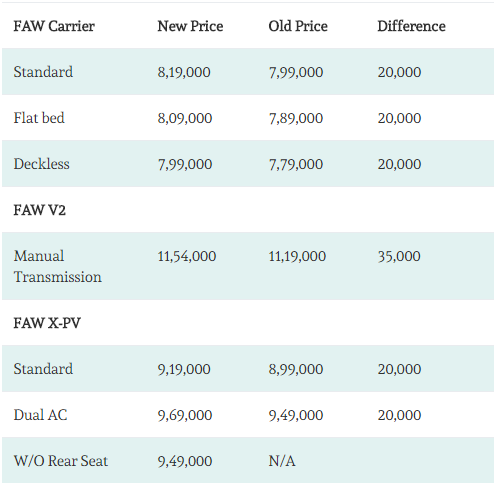Select the 35,000 difference value
499x485 pixels.
click(399, 256)
